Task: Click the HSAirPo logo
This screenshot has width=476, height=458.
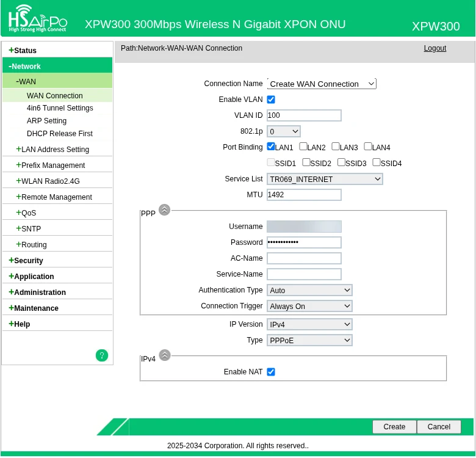Action: click(38, 18)
